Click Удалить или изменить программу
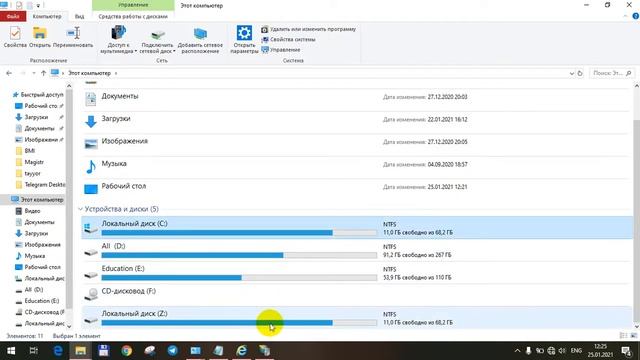The height and width of the screenshot is (360, 640). tap(309, 29)
